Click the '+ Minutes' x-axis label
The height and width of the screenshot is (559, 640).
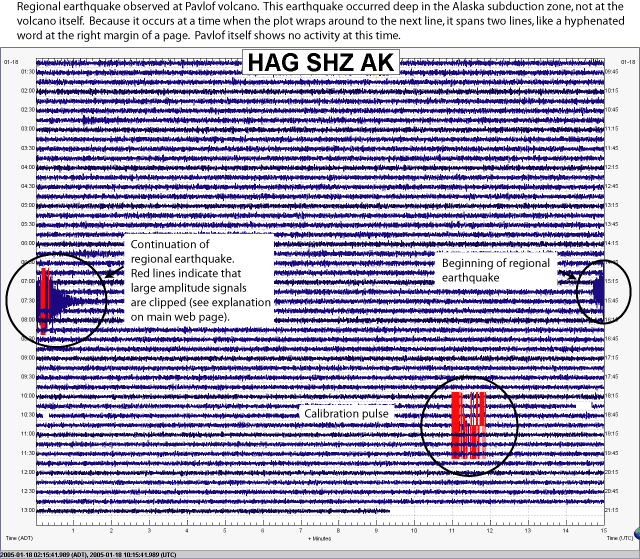click(319, 538)
